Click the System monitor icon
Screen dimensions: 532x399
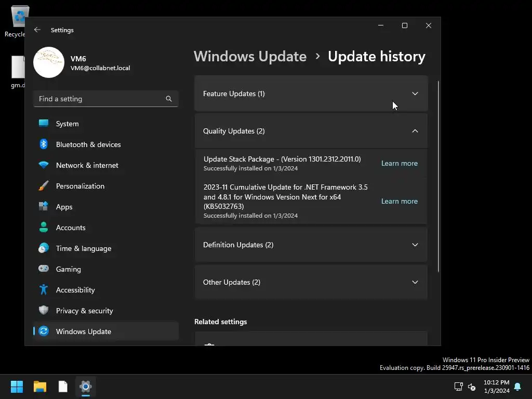[x=44, y=123]
